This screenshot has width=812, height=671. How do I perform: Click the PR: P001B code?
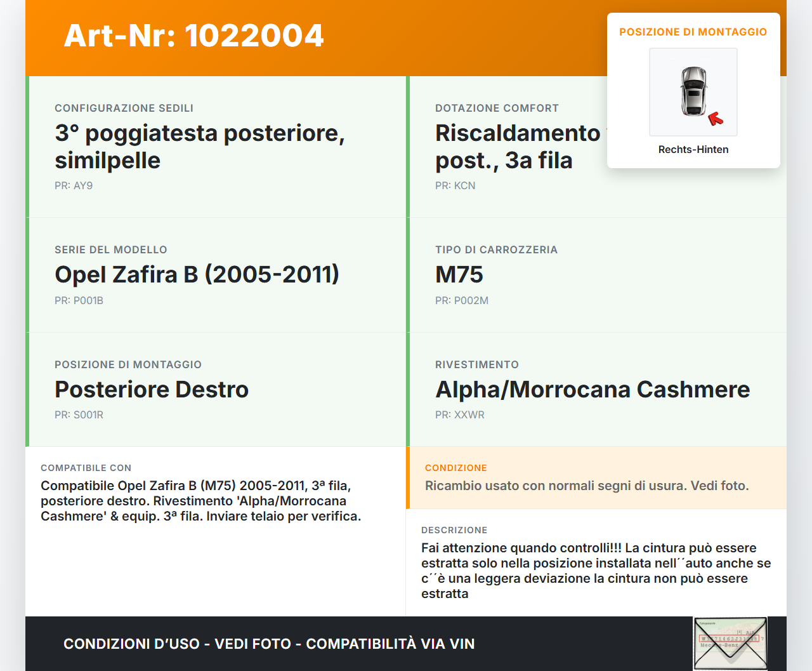(x=79, y=300)
